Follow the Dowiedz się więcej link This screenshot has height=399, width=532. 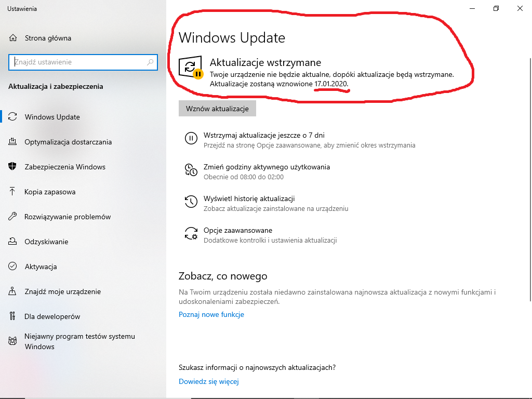[x=209, y=381]
